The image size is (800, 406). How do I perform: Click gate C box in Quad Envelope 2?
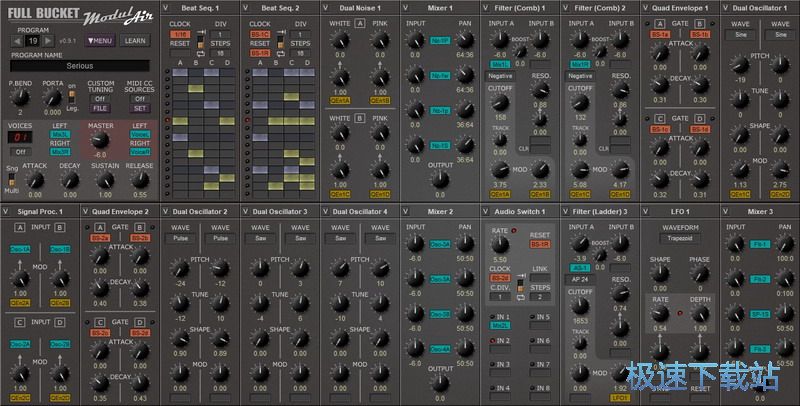[x=100, y=322]
